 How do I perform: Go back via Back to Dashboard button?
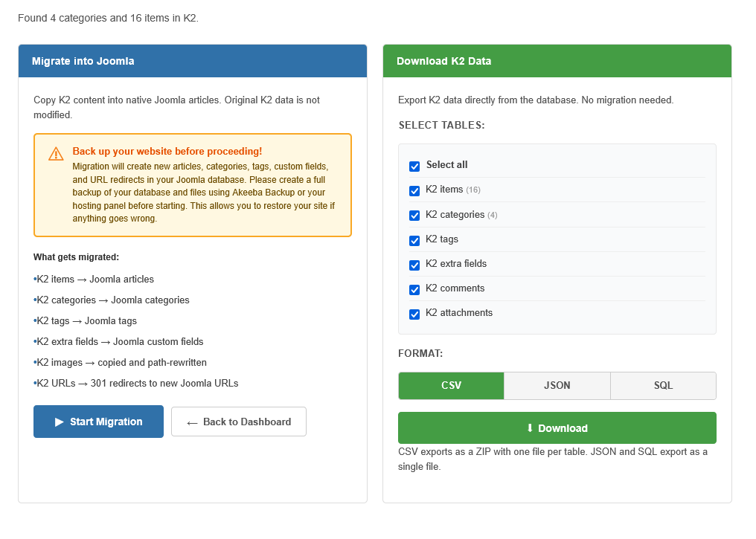[x=239, y=422]
